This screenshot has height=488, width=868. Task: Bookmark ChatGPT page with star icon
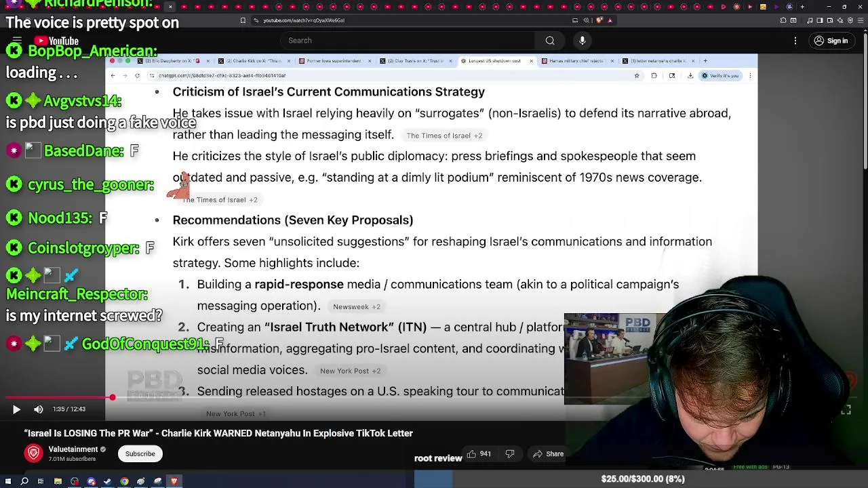(636, 75)
